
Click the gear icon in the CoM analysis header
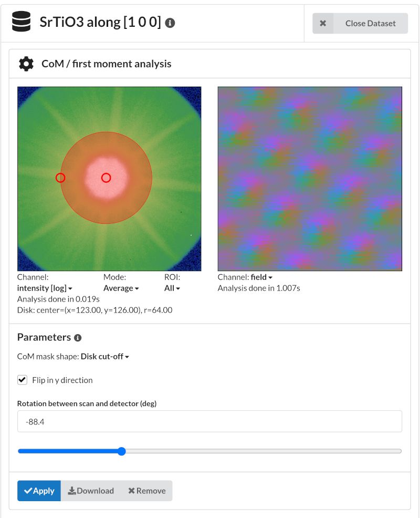tap(25, 63)
